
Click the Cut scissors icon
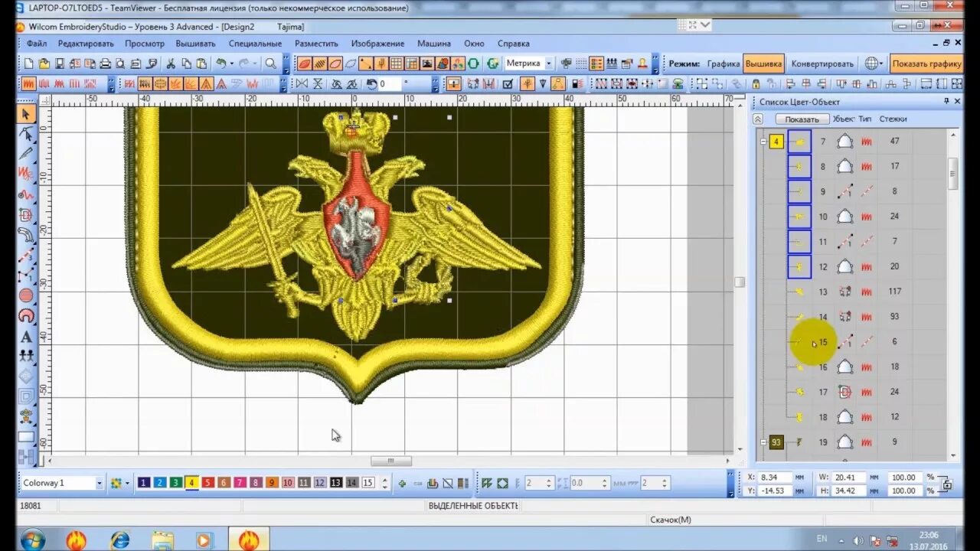171,64
